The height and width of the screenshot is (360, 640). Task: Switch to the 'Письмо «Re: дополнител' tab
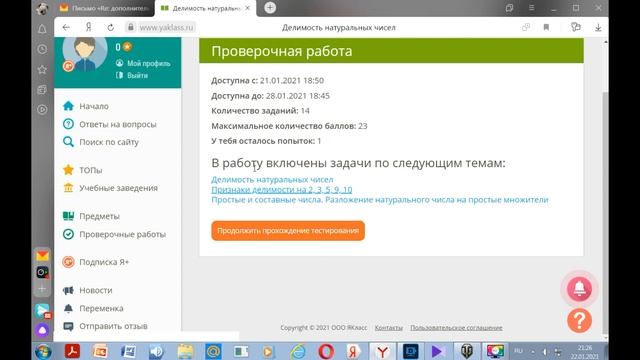point(104,8)
